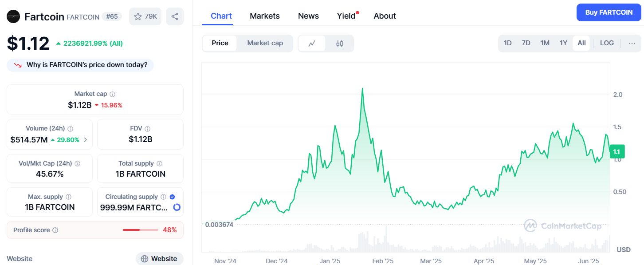
Task: Open the share icon button
Action: 175,16
